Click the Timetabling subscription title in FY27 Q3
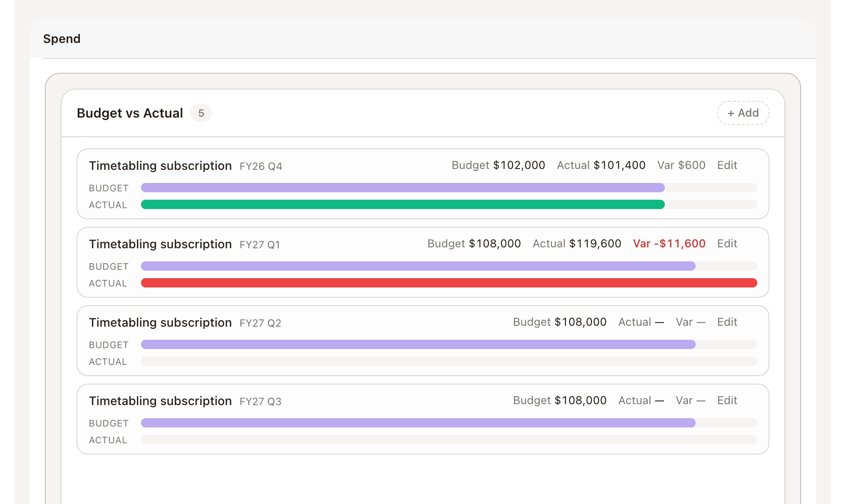Screen dimensions: 846x504 160,401
